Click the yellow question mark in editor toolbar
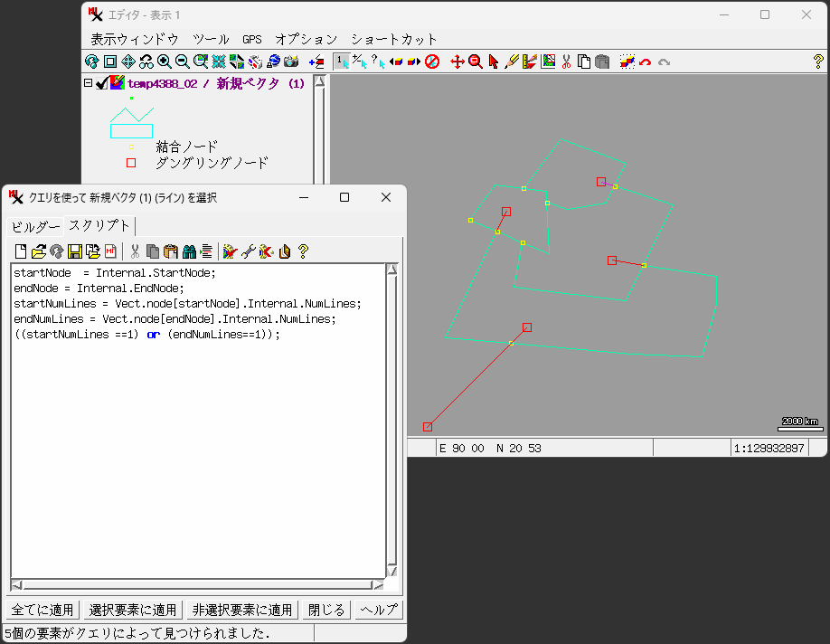830x644 pixels. coord(818,62)
